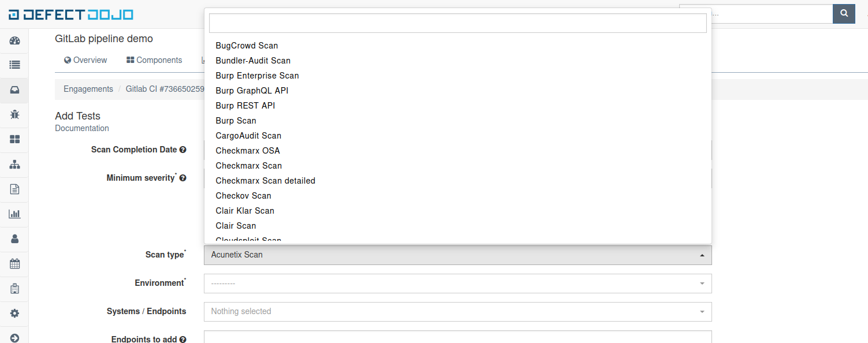Open the Endpoints hierarchy sidebar icon
The image size is (868, 343).
point(14,165)
